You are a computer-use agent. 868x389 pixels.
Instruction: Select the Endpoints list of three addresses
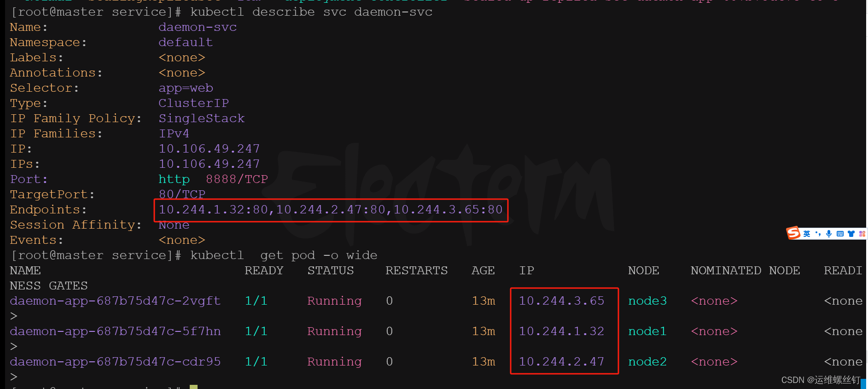[x=331, y=210]
